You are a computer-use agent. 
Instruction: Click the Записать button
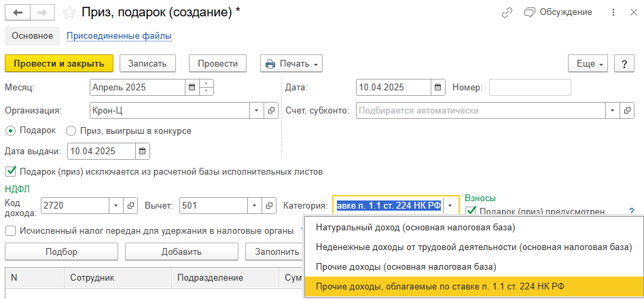(147, 63)
